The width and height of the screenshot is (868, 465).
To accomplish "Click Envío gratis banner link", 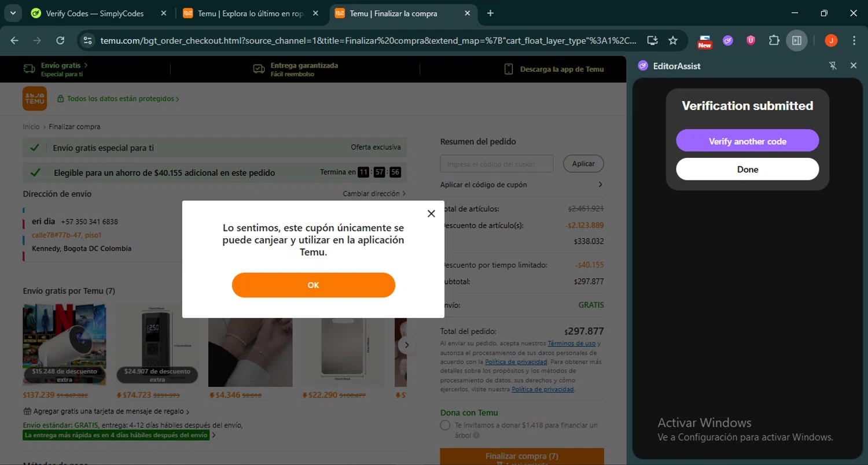I will click(x=56, y=69).
